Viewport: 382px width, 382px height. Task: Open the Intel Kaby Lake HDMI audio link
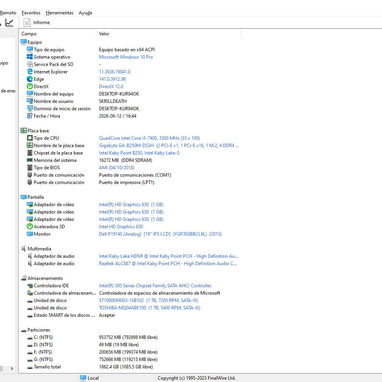click(168, 256)
